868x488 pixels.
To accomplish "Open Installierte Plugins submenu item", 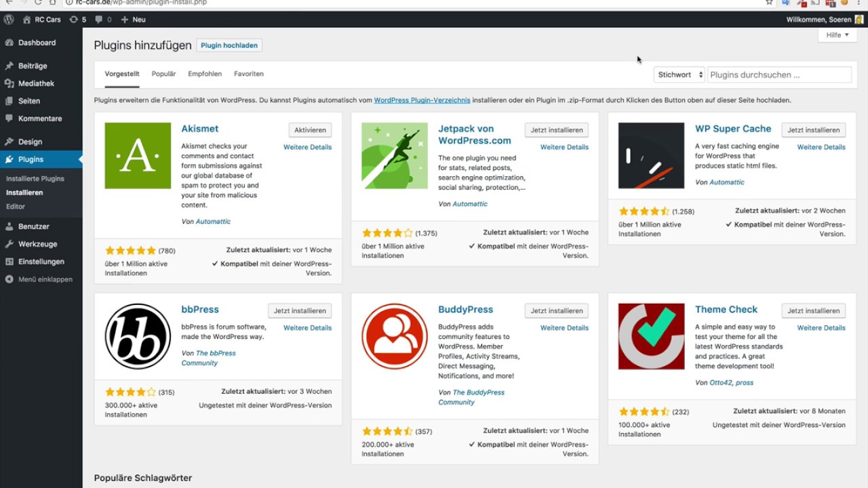I will coord(35,179).
